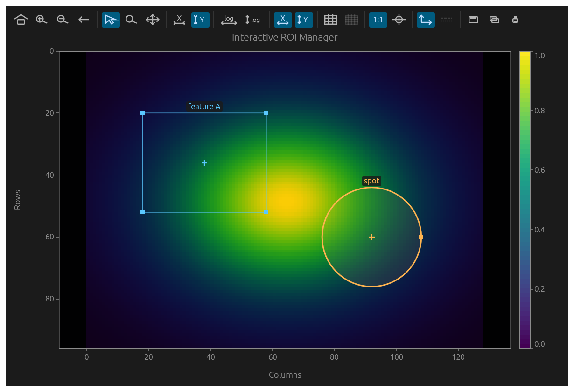Select the top-left handle of feature A
574x392 pixels.
point(142,113)
